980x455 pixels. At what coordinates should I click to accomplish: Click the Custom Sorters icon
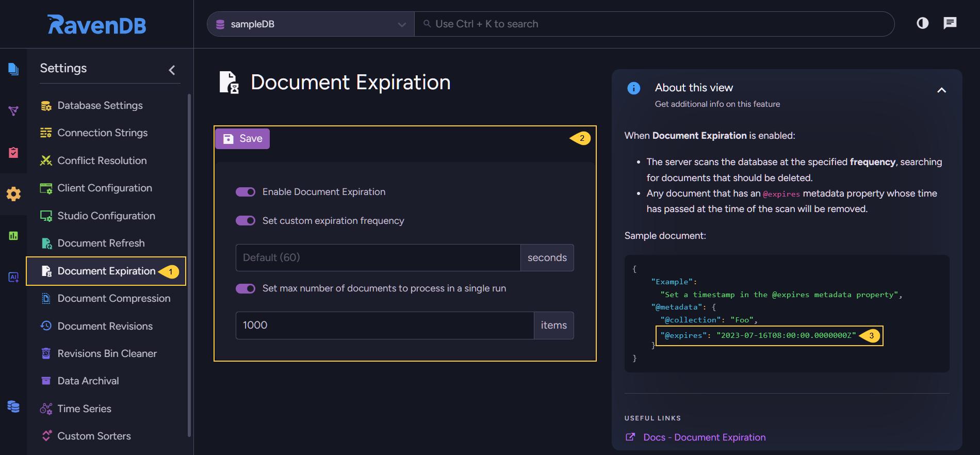coord(46,436)
